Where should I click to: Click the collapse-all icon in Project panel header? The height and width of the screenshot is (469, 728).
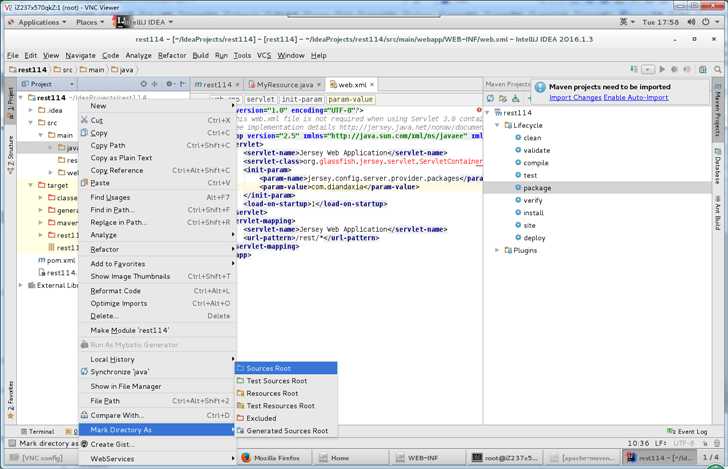(155, 84)
